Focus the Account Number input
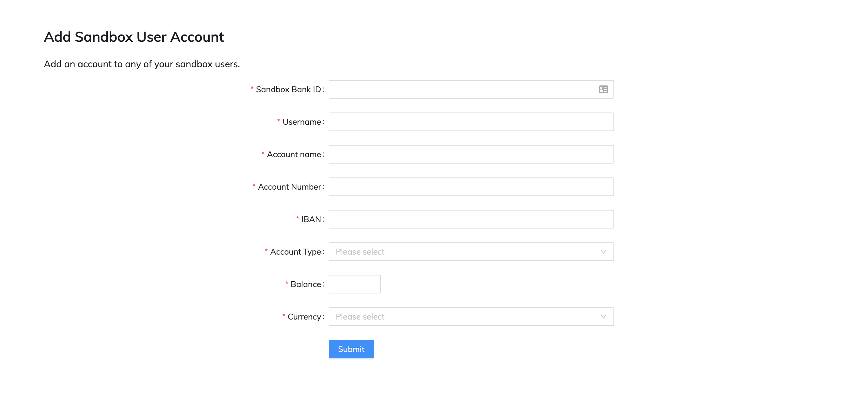Image resolution: width=868 pixels, height=399 pixels. point(471,187)
